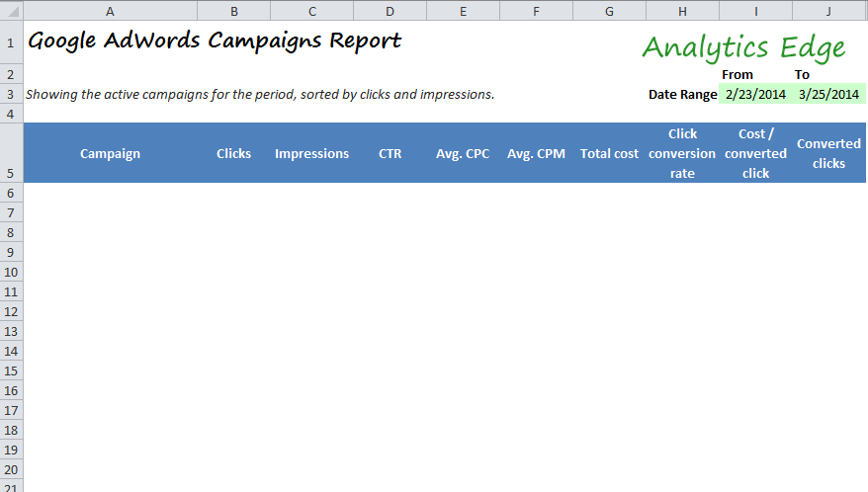868x492 pixels.
Task: Select the Impressions header cell
Action: [x=311, y=153]
